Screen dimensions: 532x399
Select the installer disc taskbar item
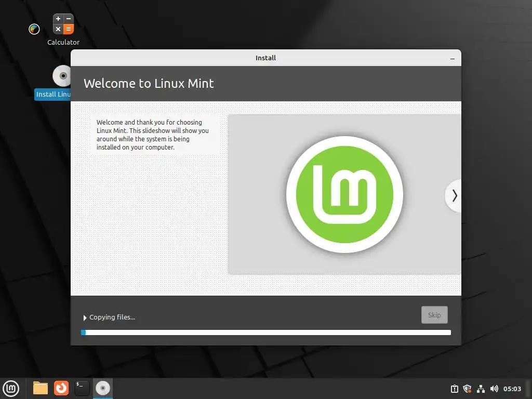pos(103,388)
